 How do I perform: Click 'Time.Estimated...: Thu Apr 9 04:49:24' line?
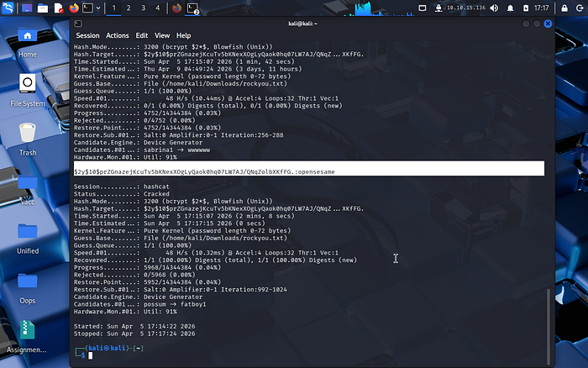coord(187,69)
